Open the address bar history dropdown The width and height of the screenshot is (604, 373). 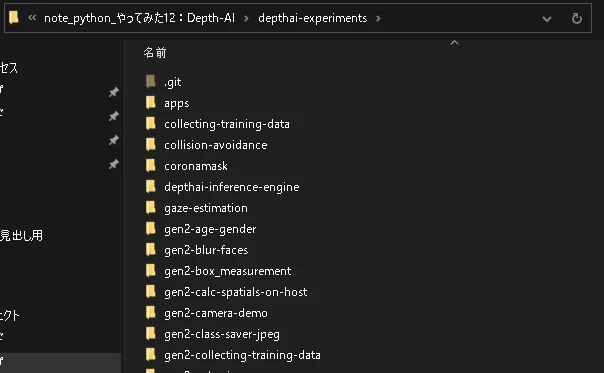pos(547,19)
